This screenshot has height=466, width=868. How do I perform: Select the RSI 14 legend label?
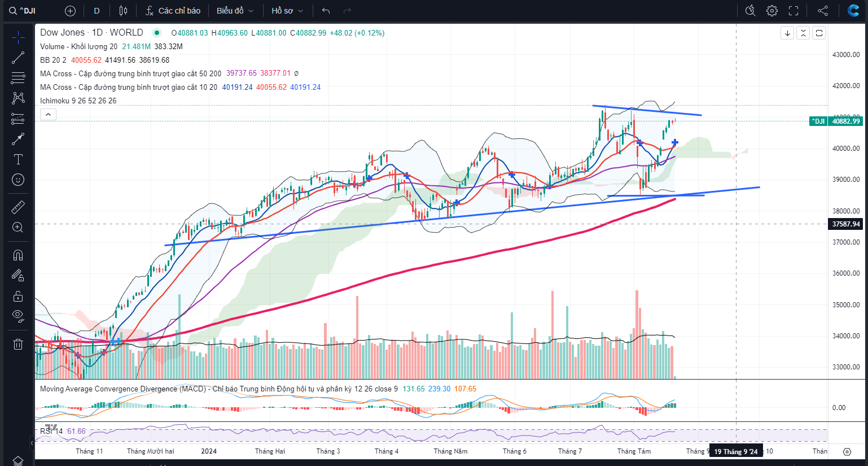[x=51, y=431]
